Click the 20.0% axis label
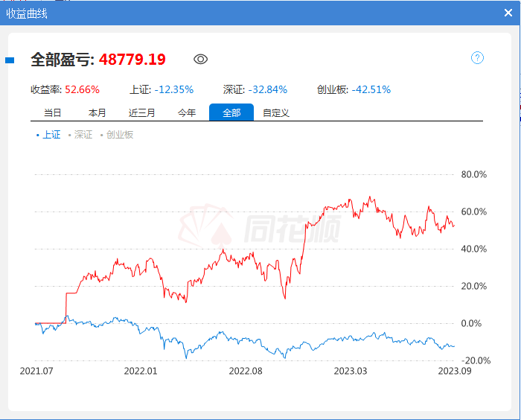 point(474,286)
